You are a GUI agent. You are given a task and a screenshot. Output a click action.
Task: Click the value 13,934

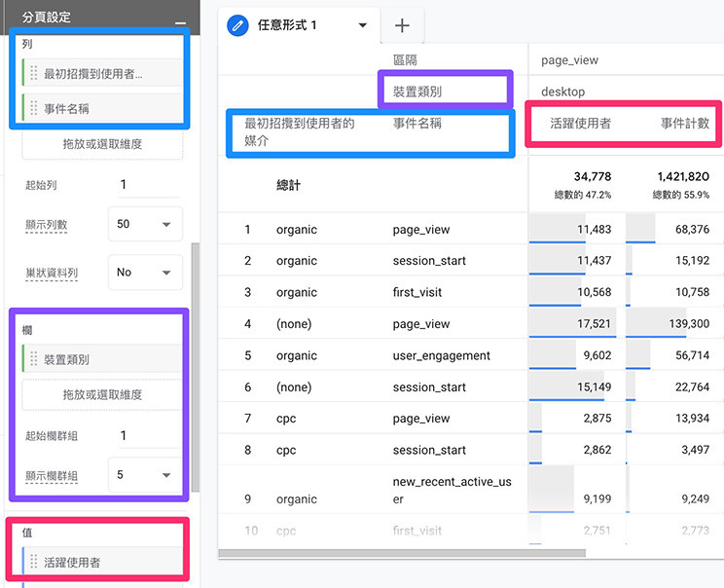pos(692,419)
